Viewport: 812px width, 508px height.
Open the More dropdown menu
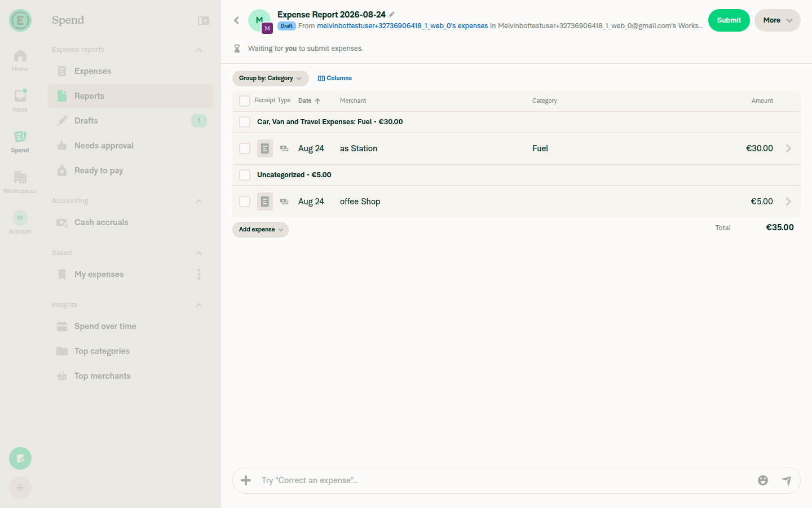tap(778, 20)
